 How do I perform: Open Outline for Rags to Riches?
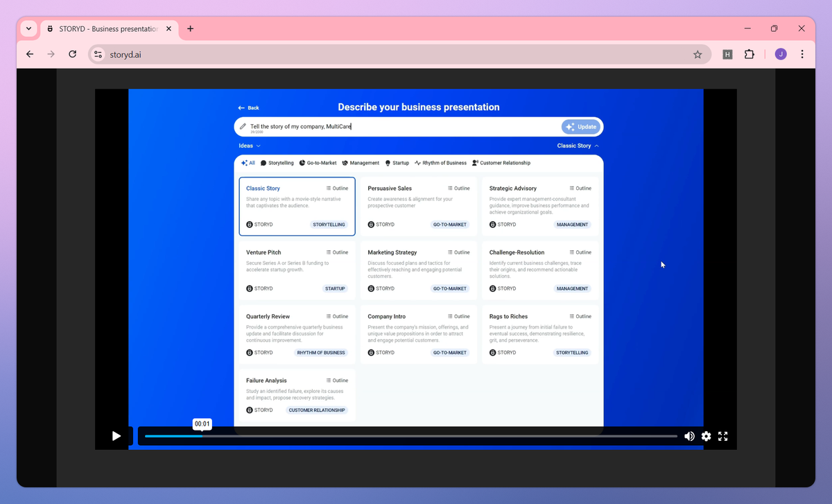(580, 317)
